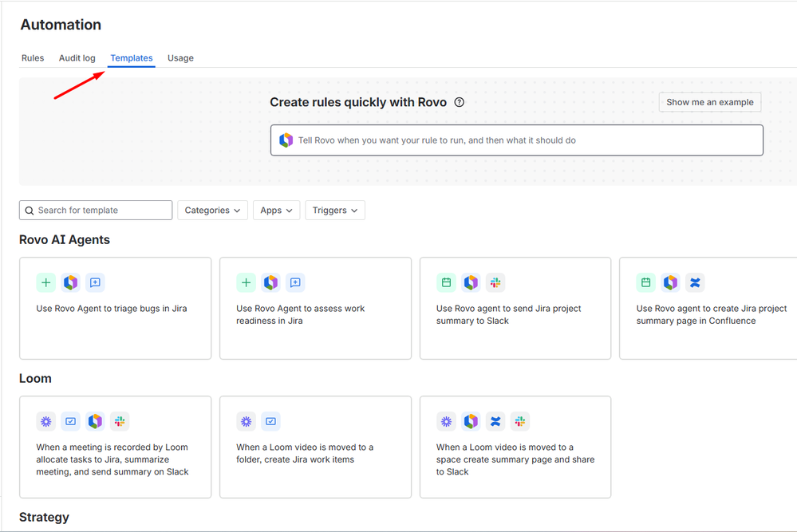Viewport: 797px width, 532px height.
Task: Click calendar icon on Confluence summary card
Action: pos(646,282)
